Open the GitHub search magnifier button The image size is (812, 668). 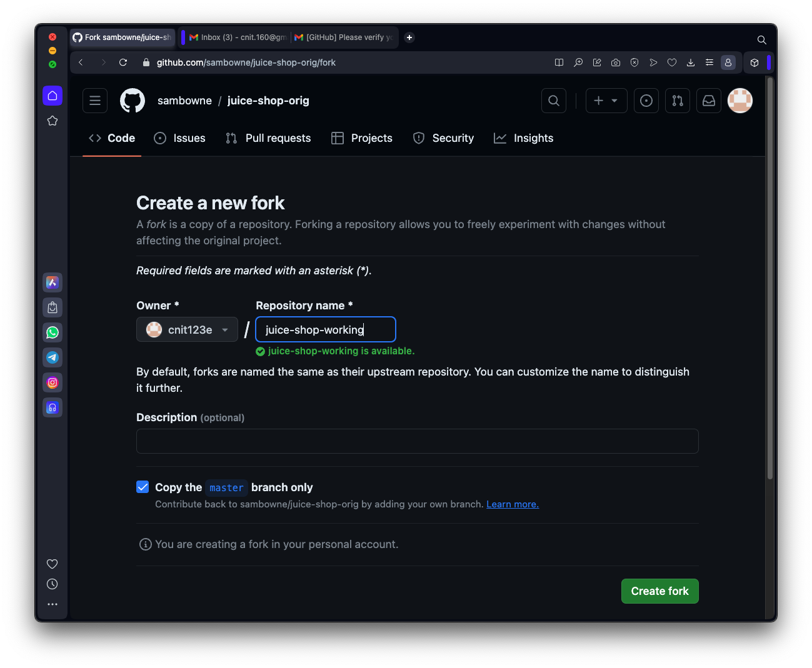554,101
